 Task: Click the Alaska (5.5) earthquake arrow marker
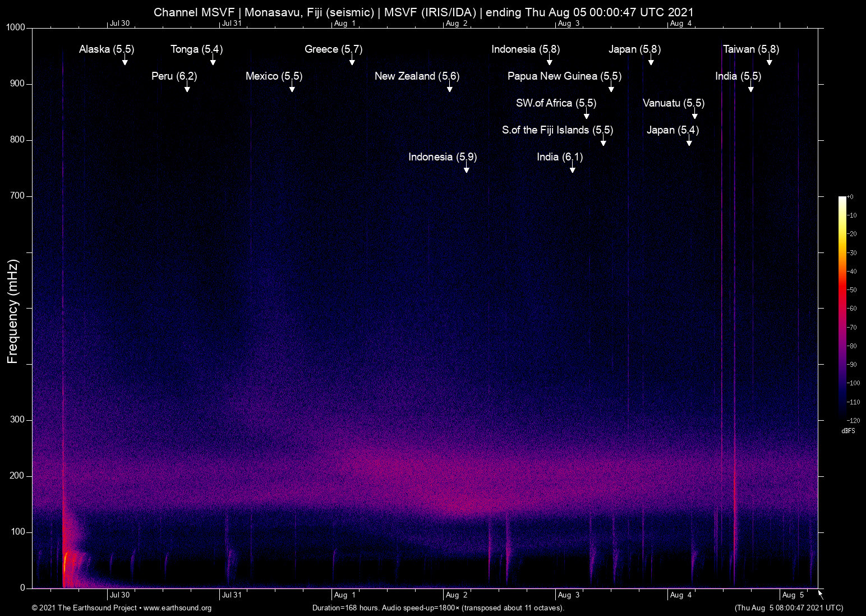(x=125, y=60)
